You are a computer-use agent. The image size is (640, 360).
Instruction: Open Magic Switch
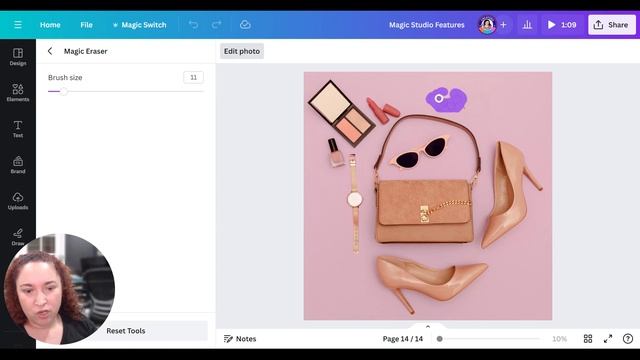140,25
